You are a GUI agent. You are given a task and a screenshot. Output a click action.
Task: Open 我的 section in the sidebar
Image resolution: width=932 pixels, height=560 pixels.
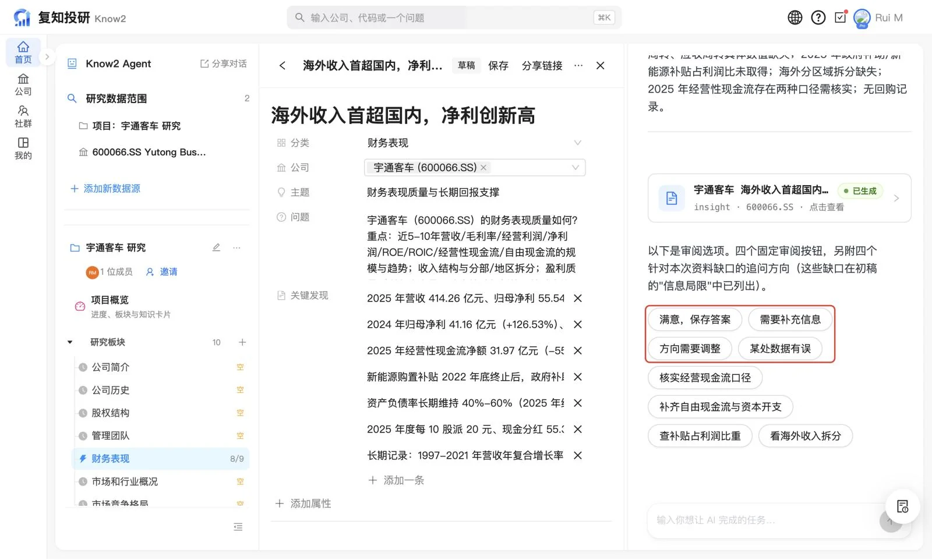[23, 148]
